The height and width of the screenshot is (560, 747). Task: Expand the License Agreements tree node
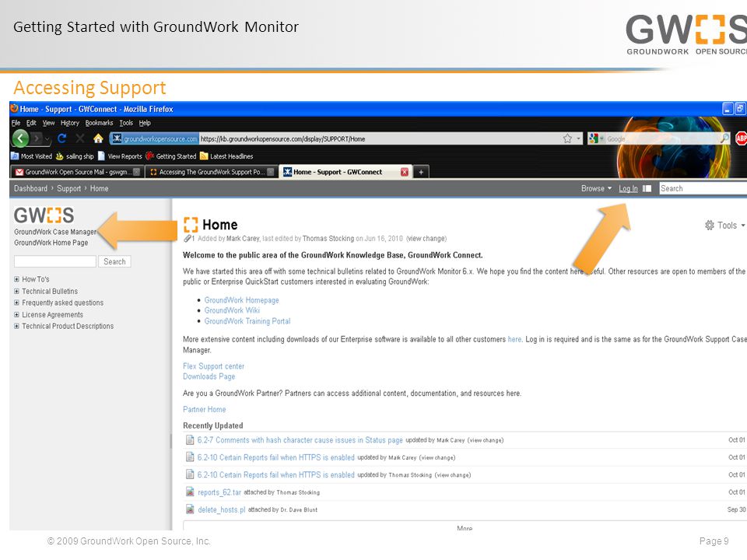point(16,314)
